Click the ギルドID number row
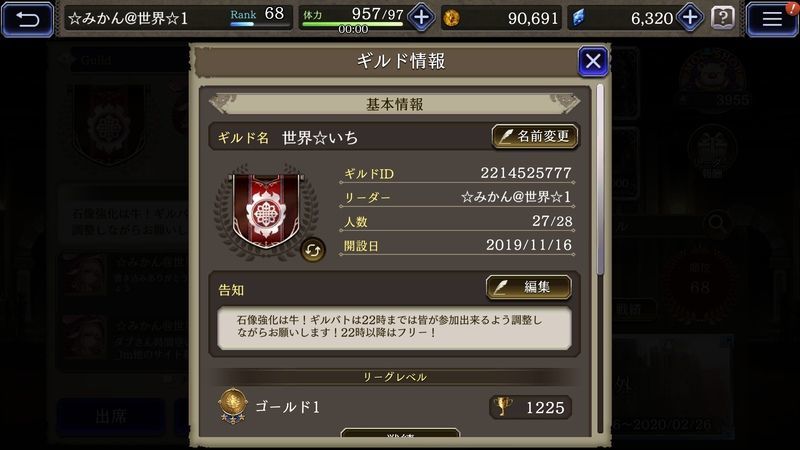Screen dimensions: 800x450 [457, 173]
